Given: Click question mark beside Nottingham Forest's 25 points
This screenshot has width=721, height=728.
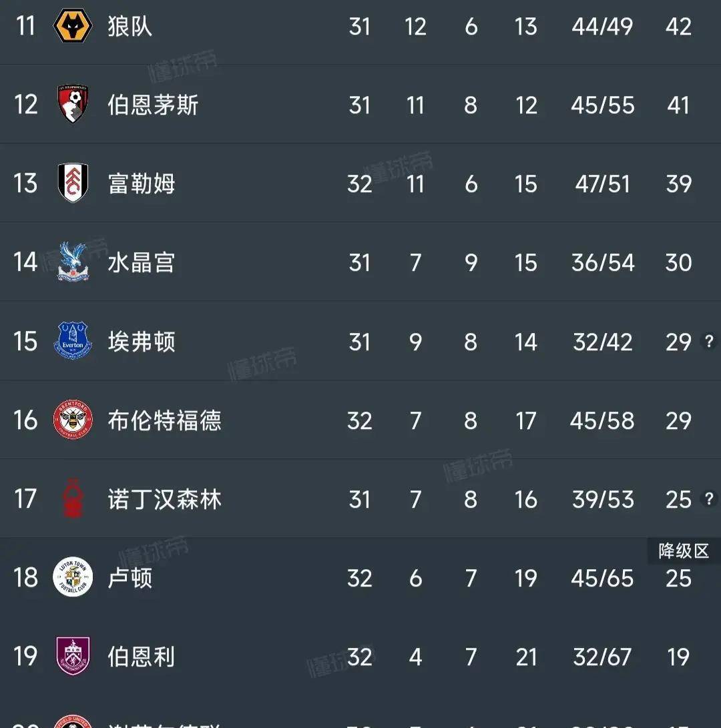Looking at the screenshot, I should 709,499.
